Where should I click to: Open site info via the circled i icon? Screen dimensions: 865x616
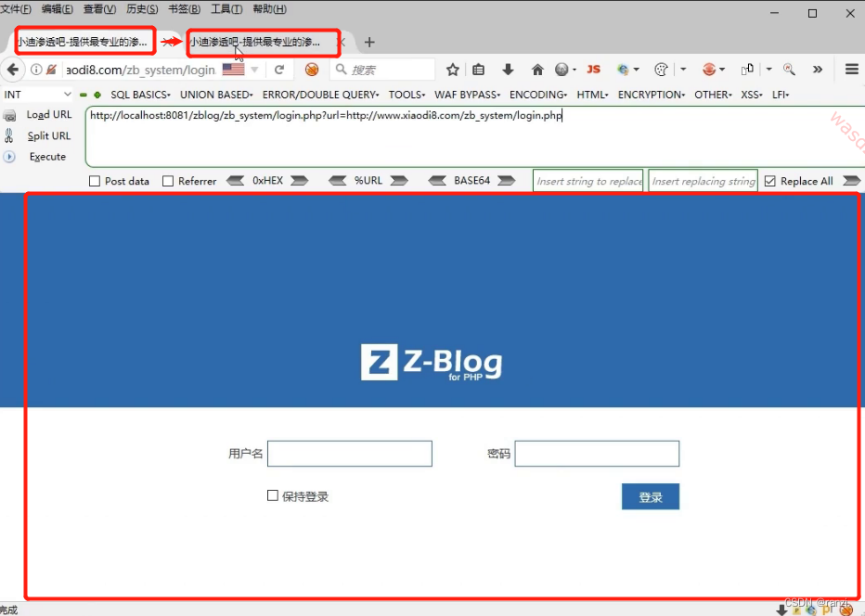click(x=36, y=70)
